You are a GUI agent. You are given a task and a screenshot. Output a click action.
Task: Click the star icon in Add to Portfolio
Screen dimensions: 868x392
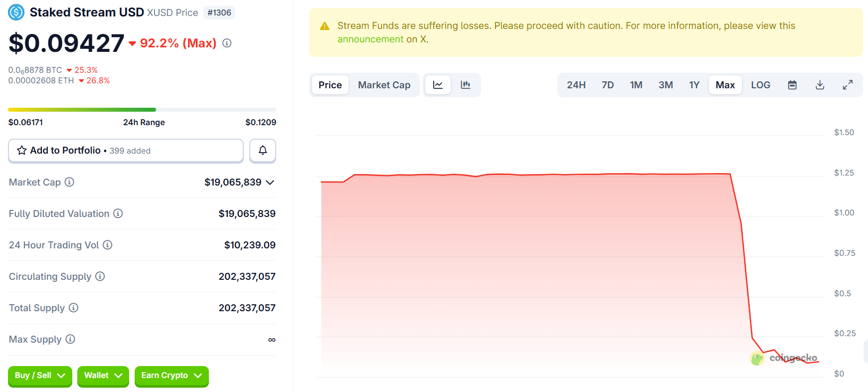22,150
